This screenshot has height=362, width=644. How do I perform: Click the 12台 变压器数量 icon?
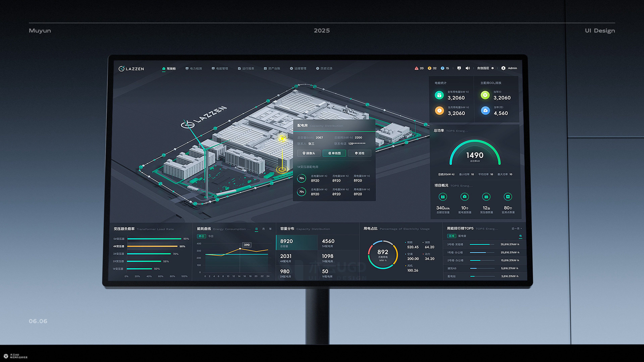[x=486, y=197]
